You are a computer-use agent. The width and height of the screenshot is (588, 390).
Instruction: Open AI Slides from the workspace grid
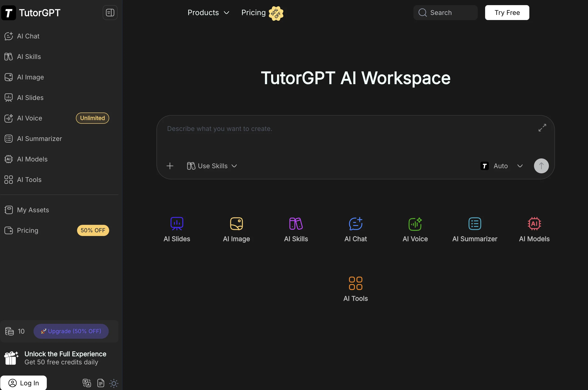(177, 229)
